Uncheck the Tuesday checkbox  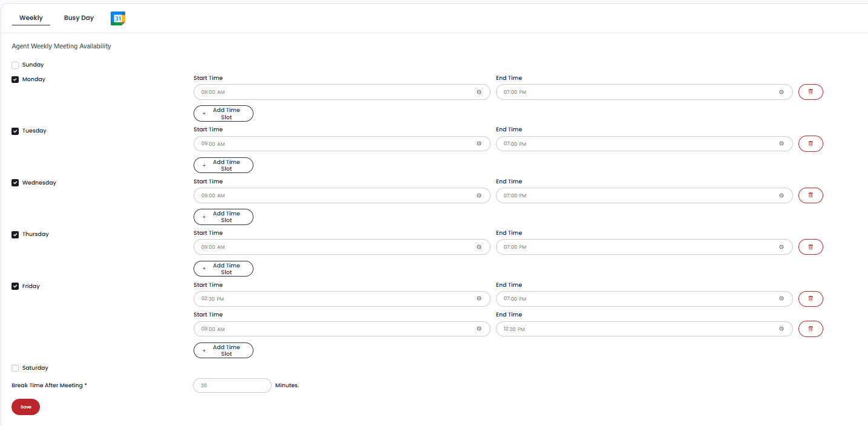click(x=15, y=131)
